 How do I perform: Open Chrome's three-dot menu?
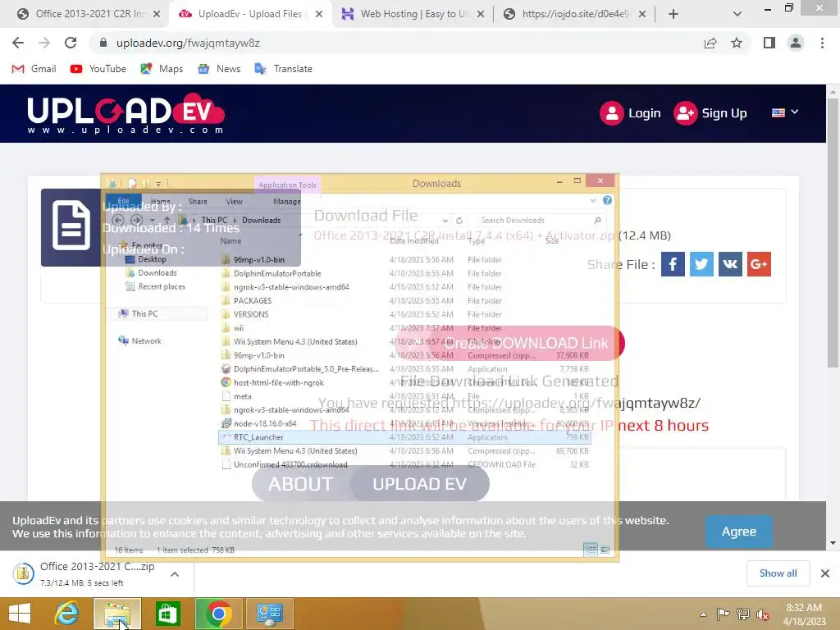click(822, 43)
